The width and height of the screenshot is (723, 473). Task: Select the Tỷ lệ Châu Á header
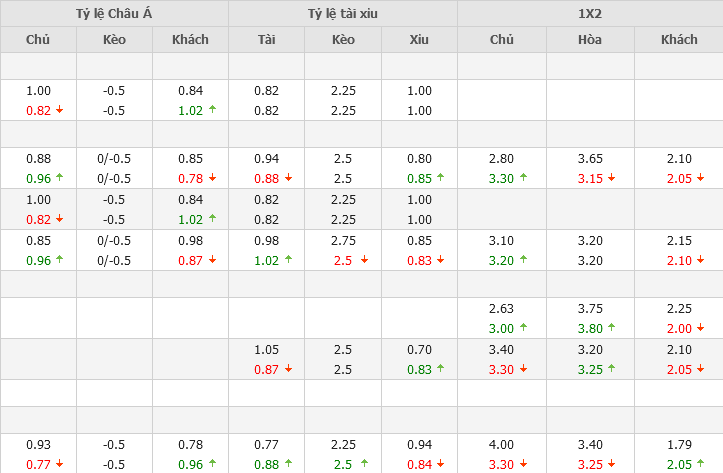click(114, 13)
